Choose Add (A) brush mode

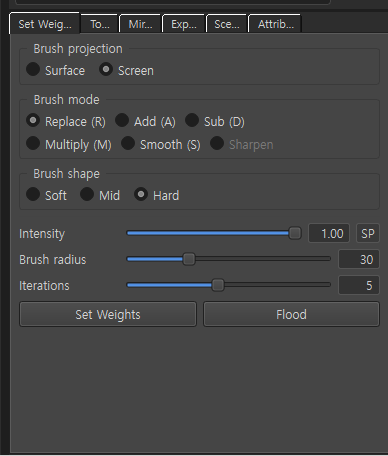[x=145, y=121]
